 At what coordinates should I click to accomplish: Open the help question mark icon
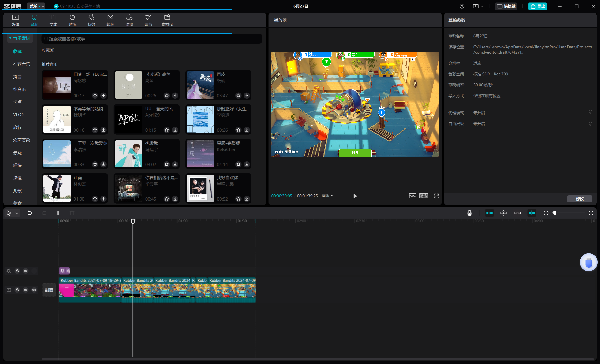click(462, 6)
